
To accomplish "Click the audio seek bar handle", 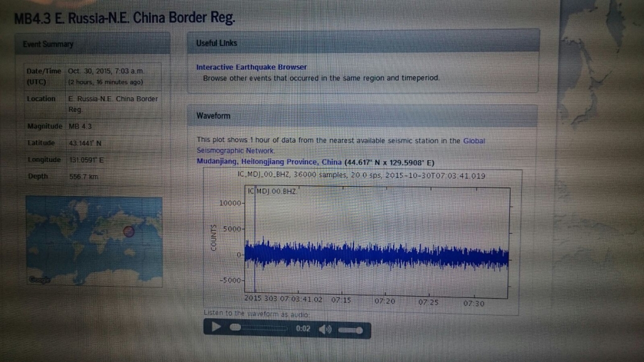I will point(235,327).
